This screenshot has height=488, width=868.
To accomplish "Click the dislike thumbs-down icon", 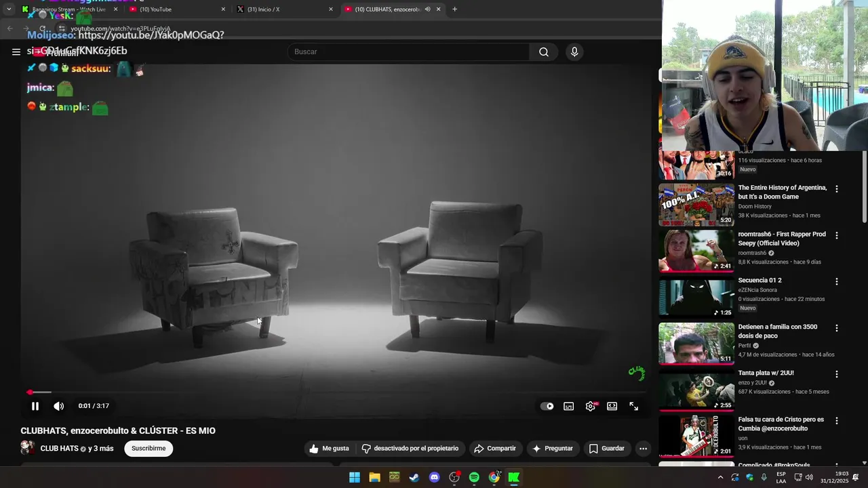I will (366, 449).
